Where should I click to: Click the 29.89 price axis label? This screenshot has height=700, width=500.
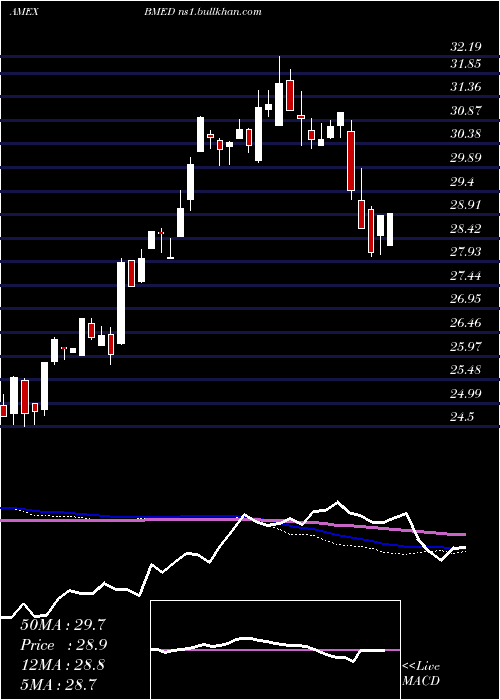tap(465, 158)
